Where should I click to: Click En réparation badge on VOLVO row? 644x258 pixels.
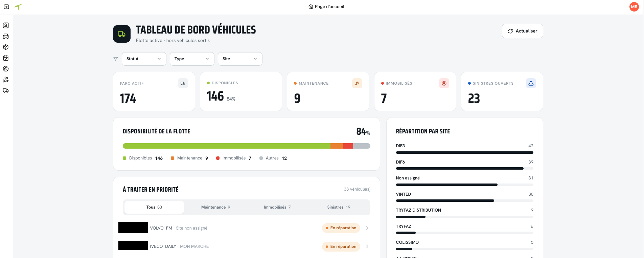click(341, 228)
